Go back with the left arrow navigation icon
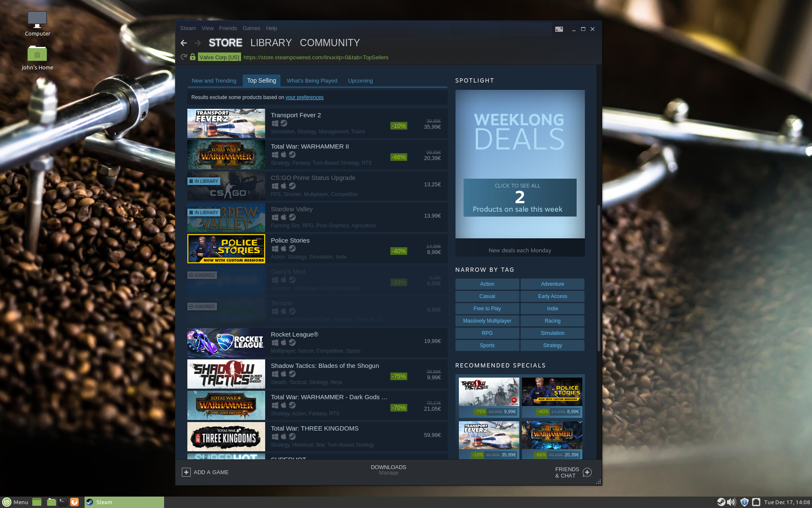 click(184, 43)
